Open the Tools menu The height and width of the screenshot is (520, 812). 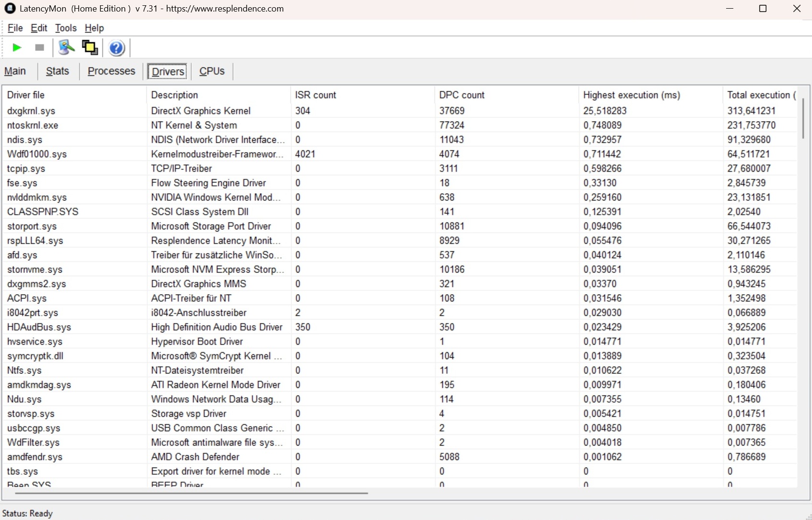pyautogui.click(x=66, y=28)
